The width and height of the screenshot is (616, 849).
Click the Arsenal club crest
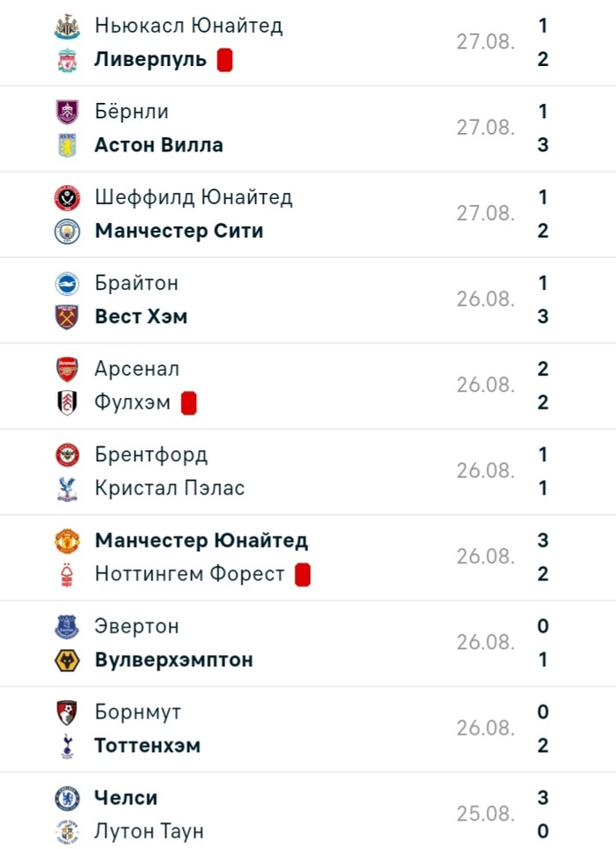click(67, 369)
